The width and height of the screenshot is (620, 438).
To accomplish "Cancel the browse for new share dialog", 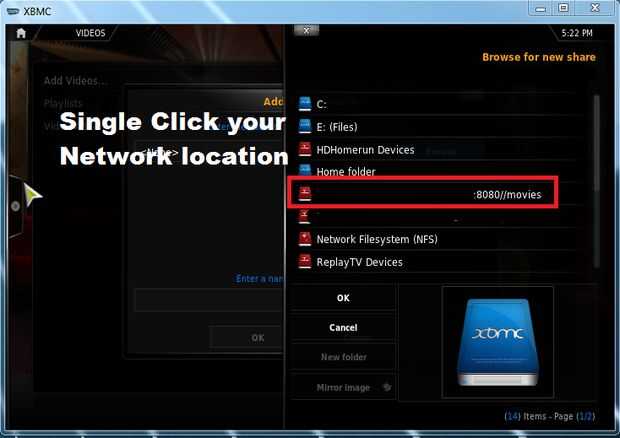I will pos(343,327).
